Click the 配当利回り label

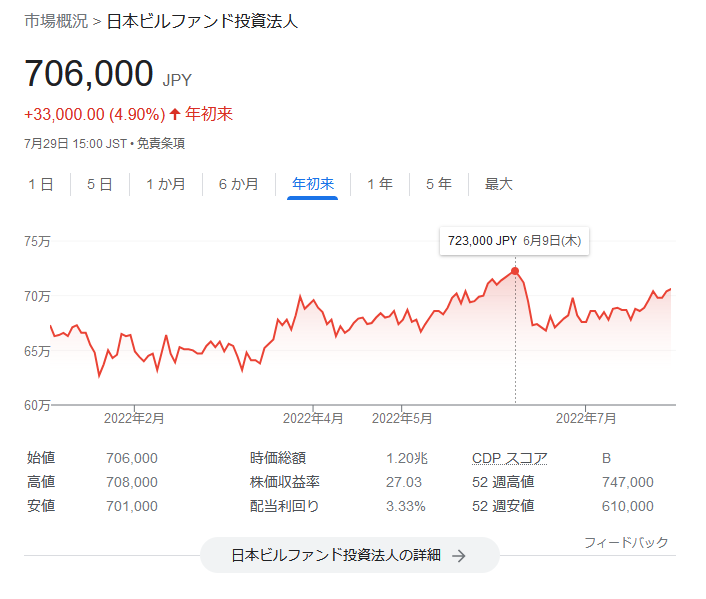[x=285, y=506]
